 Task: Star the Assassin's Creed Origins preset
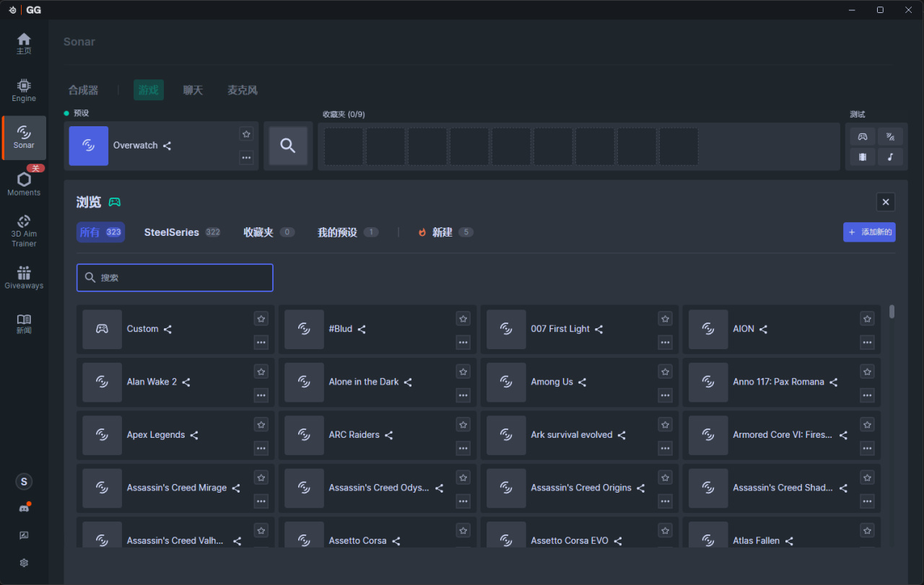(666, 478)
